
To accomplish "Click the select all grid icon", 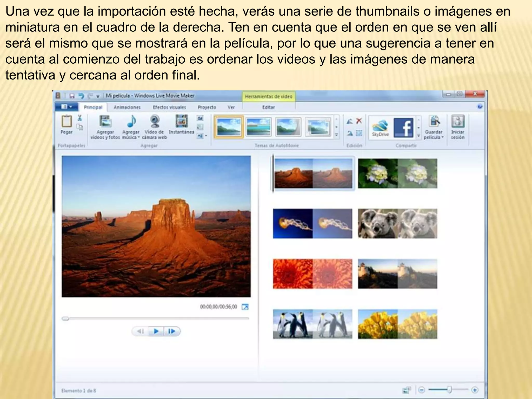I will coord(359,133).
